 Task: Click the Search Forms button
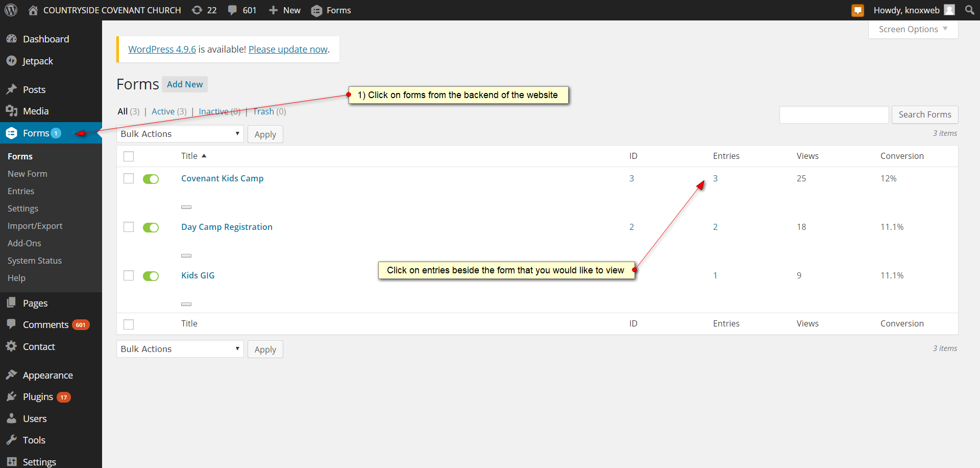925,114
